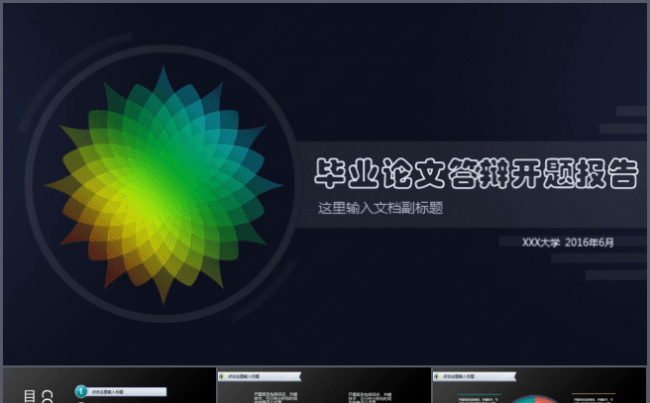Screen dimensions: 650x403
Task: Click the text XXX大学 2016年6月
Action: (568, 242)
